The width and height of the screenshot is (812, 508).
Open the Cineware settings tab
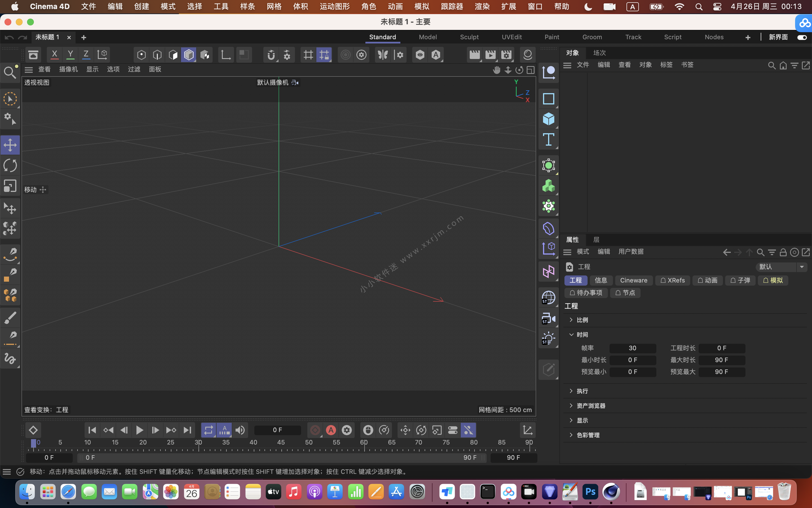(x=634, y=280)
